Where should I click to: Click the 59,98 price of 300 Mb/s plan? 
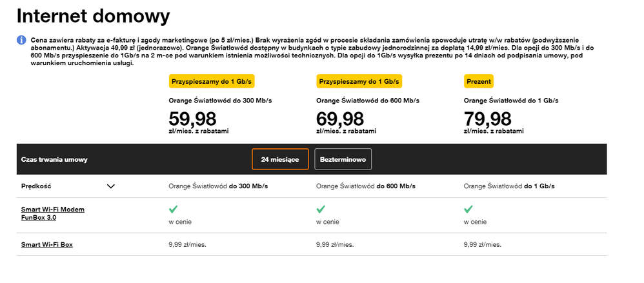pos(192,119)
